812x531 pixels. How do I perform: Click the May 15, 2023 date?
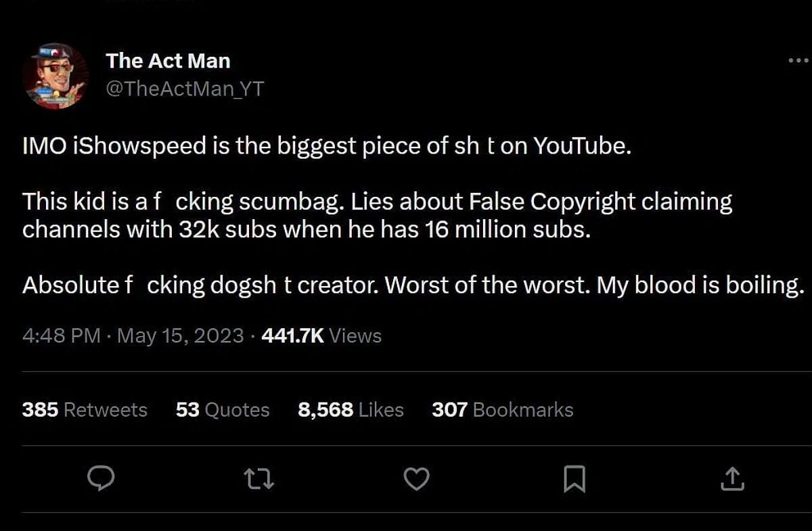[180, 336]
